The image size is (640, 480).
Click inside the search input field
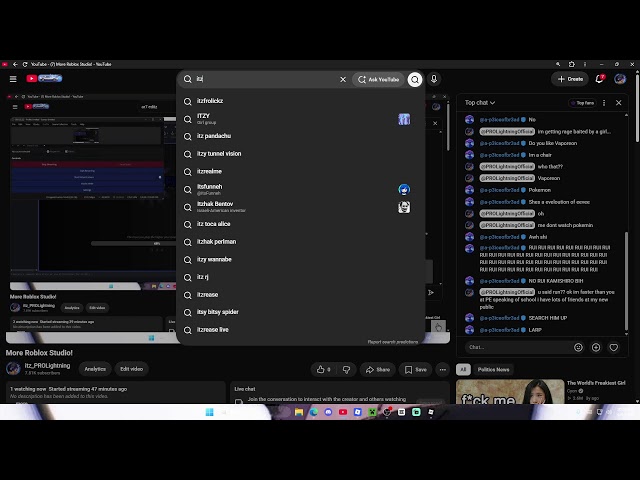click(265, 79)
